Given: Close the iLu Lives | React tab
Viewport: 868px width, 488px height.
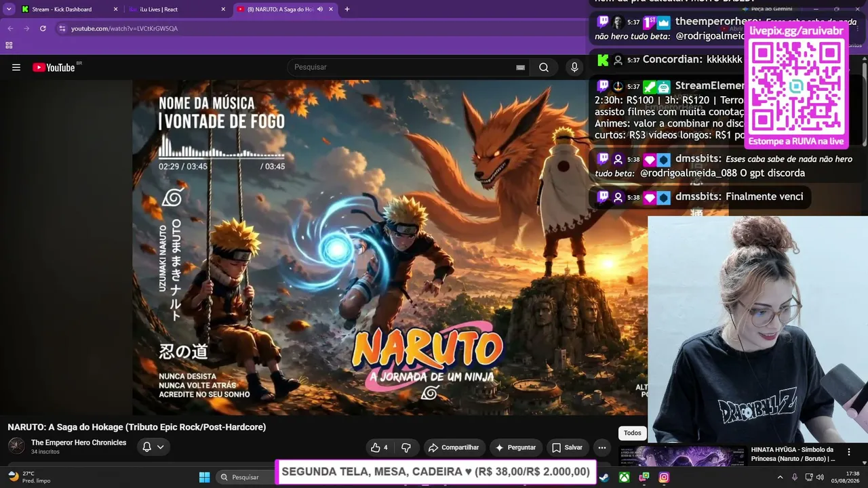Looking at the screenshot, I should [x=223, y=9].
